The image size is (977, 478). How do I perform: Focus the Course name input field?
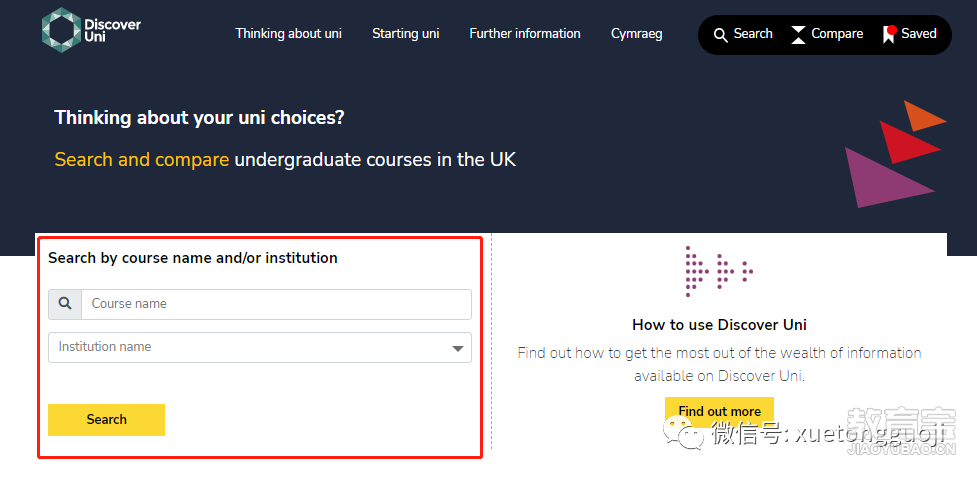(x=276, y=304)
